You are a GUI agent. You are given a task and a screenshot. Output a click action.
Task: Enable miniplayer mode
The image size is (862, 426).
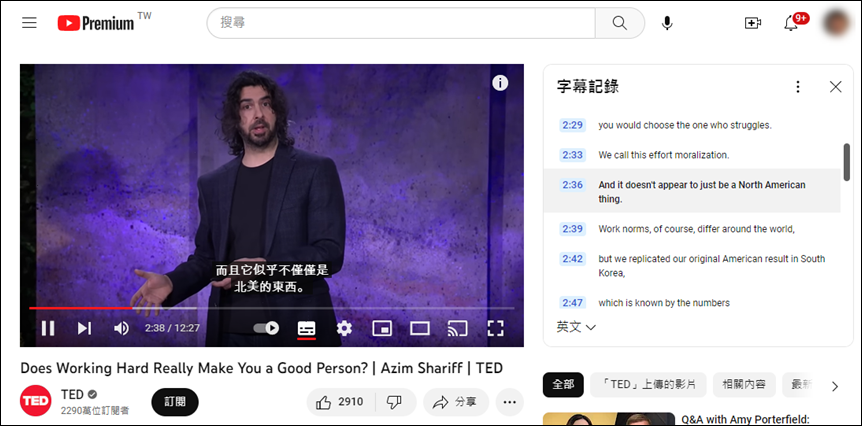click(382, 329)
